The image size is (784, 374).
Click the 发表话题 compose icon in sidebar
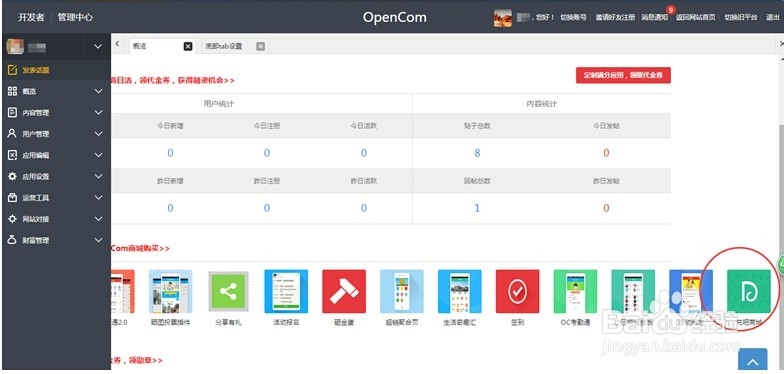pyautogui.click(x=12, y=70)
